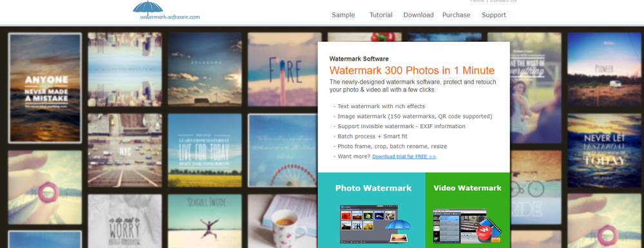Open the upside-down city skyline photo

tap(125, 70)
